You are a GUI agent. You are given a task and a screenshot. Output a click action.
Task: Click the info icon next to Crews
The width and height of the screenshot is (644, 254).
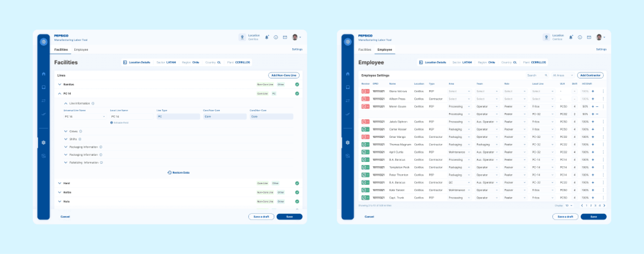(x=81, y=131)
